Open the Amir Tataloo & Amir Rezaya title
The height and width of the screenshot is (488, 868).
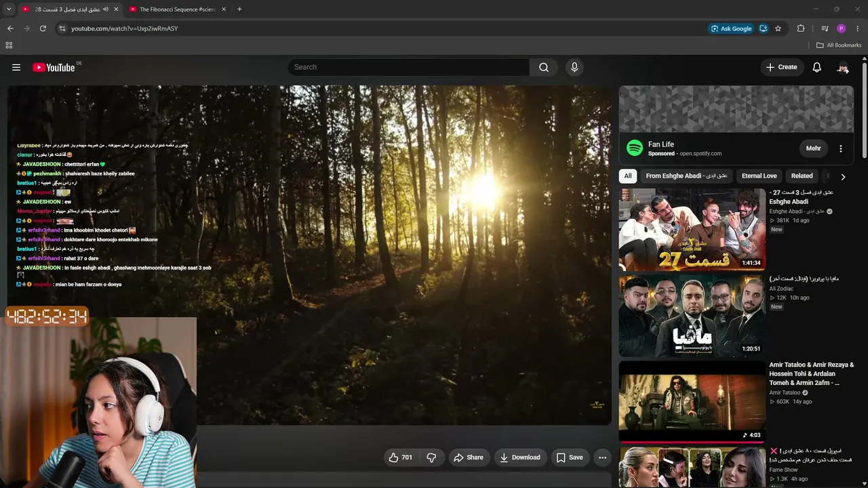tap(811, 373)
